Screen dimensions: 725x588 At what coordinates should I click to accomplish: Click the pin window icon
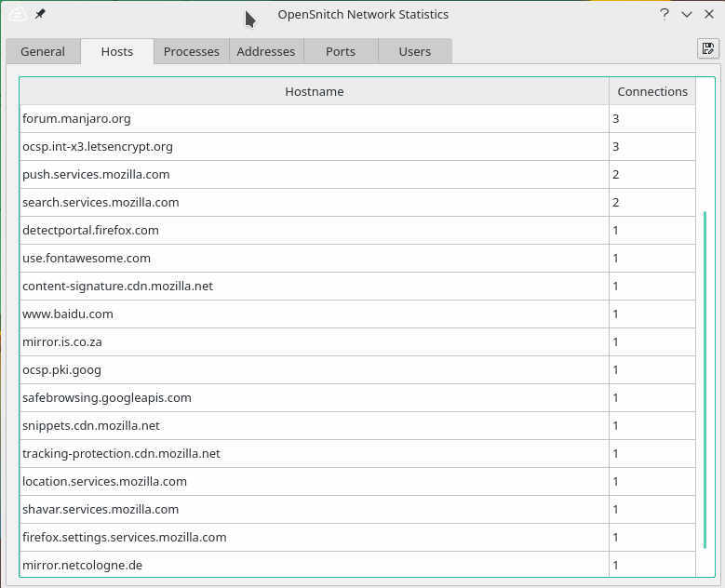point(40,14)
